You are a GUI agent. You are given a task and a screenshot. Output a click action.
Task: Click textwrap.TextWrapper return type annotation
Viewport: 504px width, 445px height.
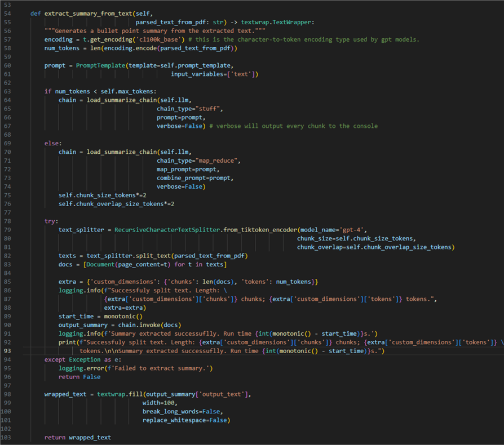point(276,22)
